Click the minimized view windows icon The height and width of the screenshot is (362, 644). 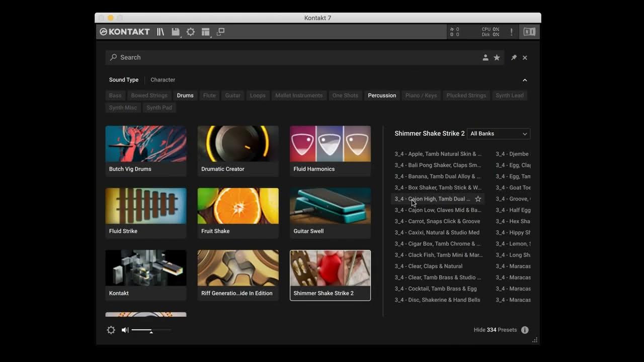[220, 32]
